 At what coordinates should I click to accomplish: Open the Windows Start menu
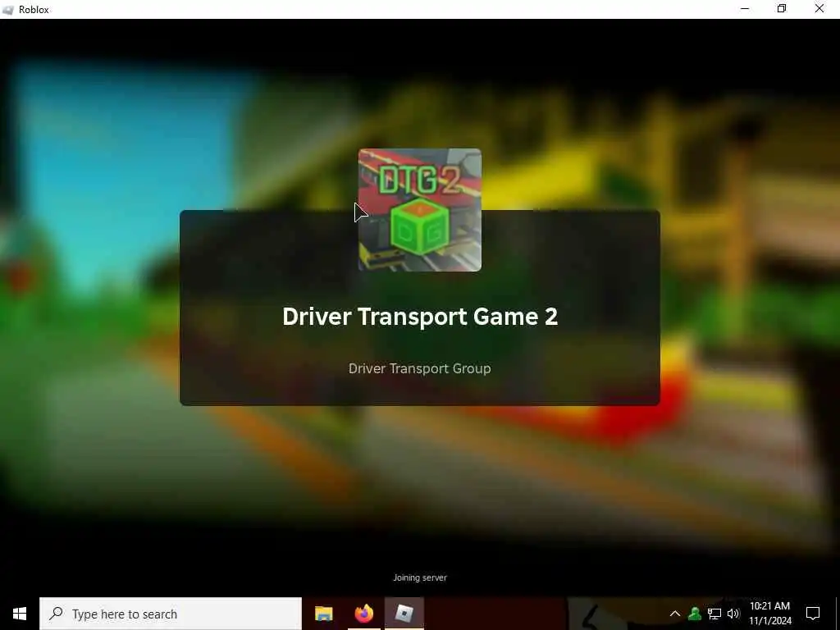20,614
